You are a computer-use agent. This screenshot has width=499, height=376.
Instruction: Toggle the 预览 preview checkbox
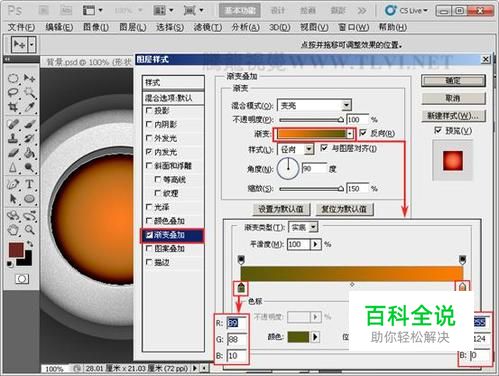click(438, 130)
